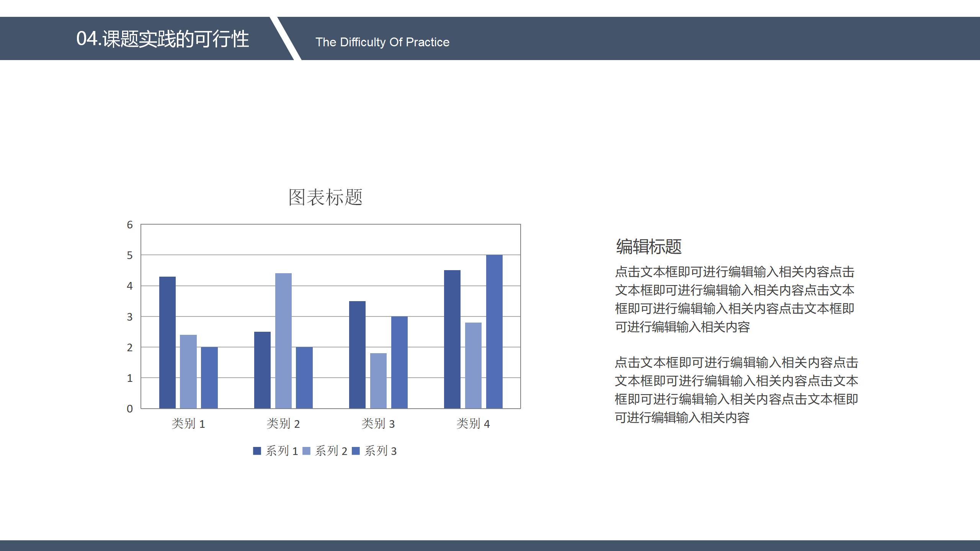Select the chart title 图表标题
The image size is (980, 551).
(325, 197)
